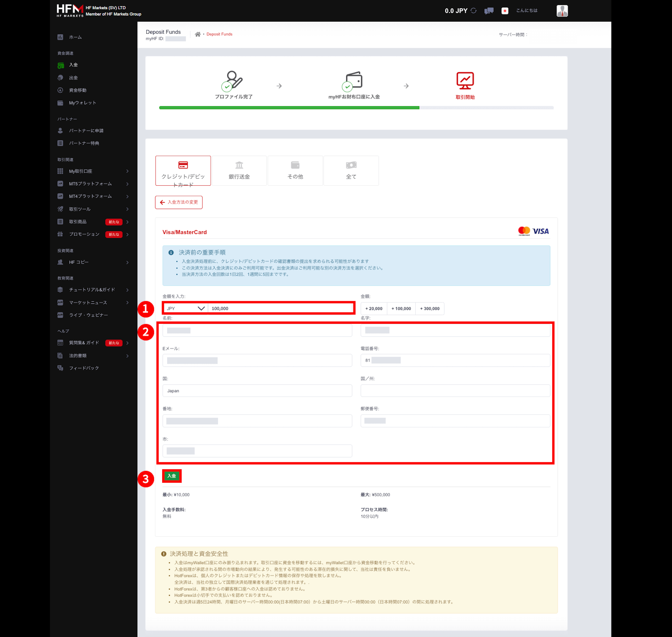Screen dimensions: 672x637
Task: Open the chat support icon in header
Action: tap(489, 11)
